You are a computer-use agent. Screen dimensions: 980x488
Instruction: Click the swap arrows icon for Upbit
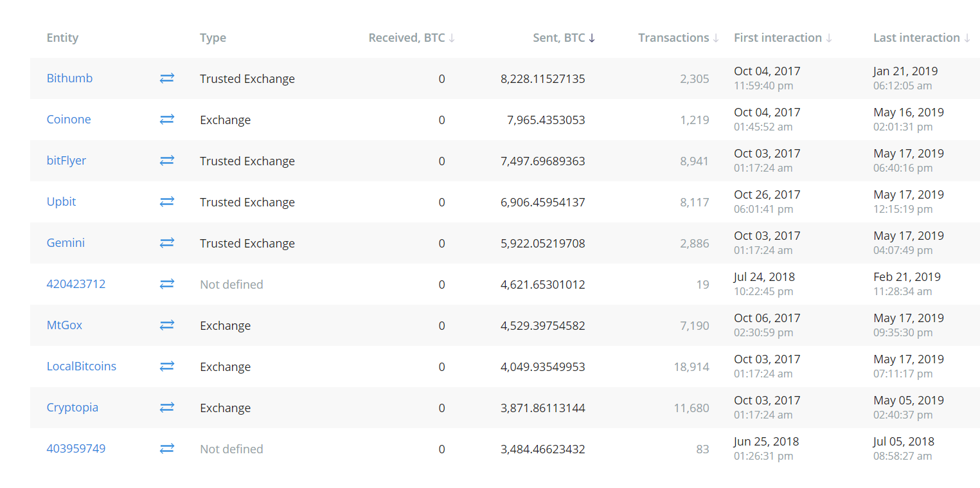pyautogui.click(x=167, y=202)
